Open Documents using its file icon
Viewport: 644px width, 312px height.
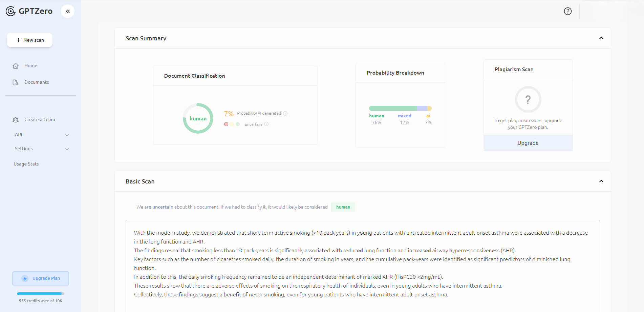click(x=16, y=82)
